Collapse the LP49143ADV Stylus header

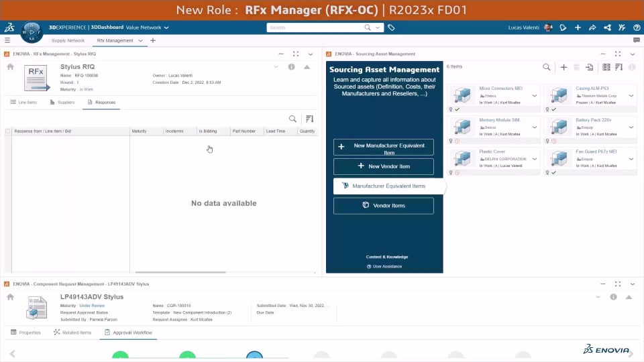click(629, 297)
